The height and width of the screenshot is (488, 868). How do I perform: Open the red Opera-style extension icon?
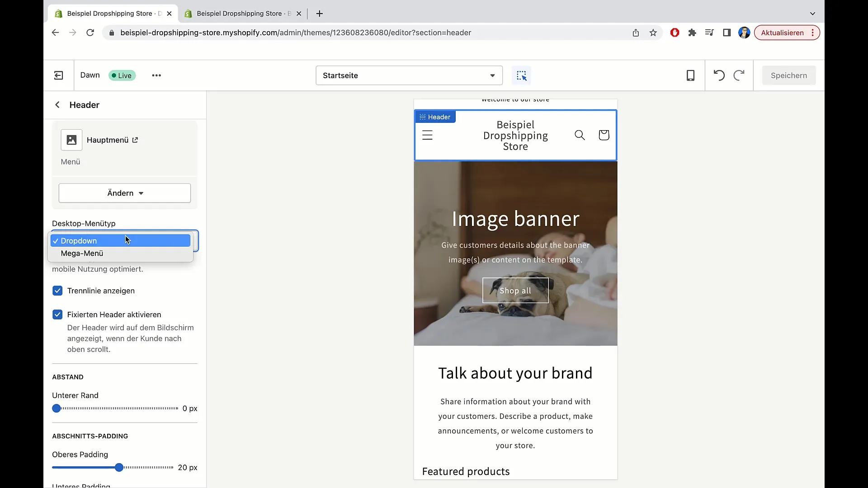(675, 33)
